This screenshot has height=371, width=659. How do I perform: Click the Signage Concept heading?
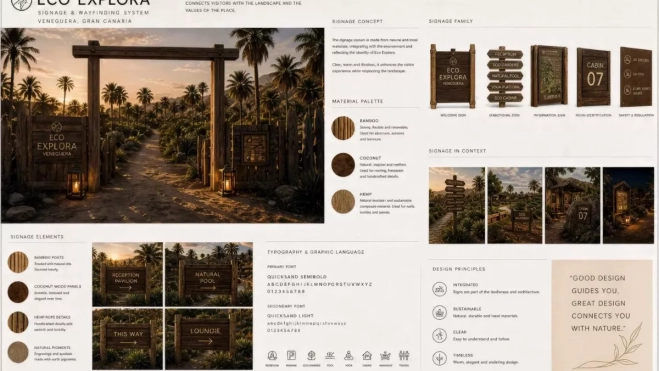coord(357,21)
